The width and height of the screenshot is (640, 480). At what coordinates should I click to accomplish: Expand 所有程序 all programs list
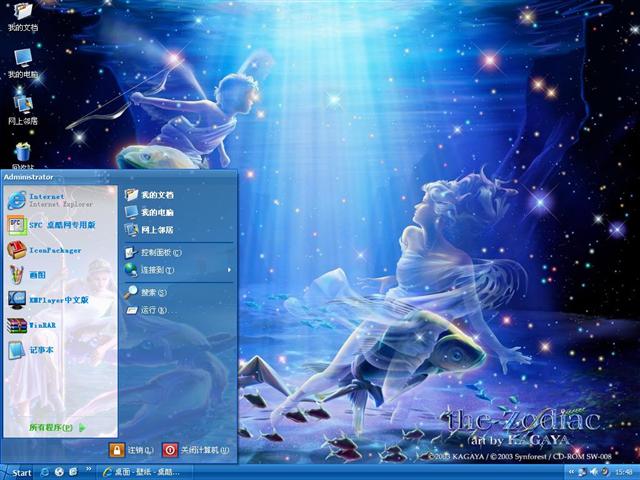[57, 427]
